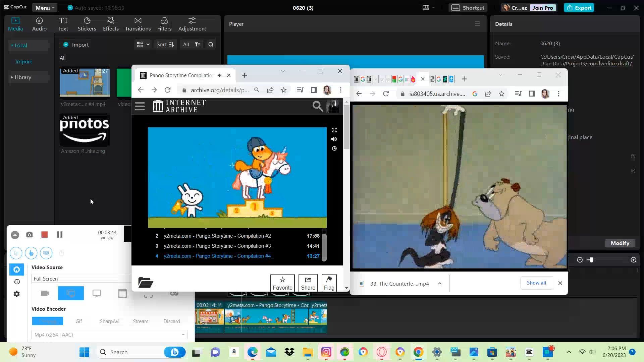Collapse the recorder panel with the arrow icon
Screen dimensions: 644x362
(x=15, y=235)
